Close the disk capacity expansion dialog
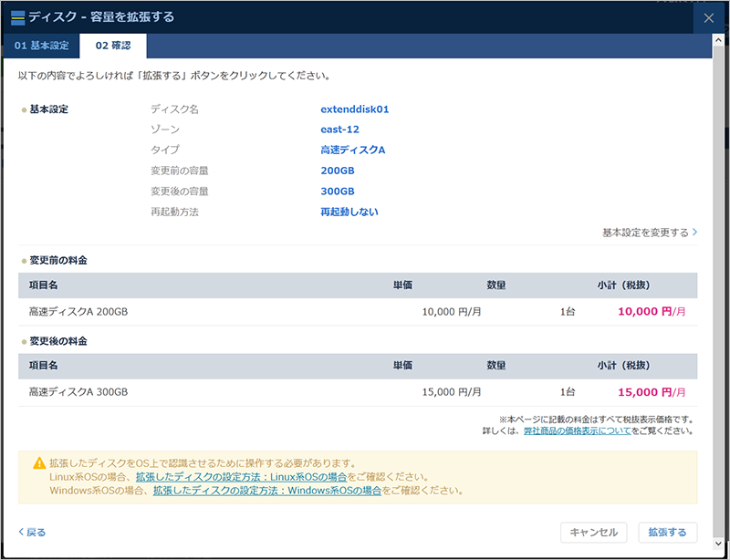 point(710,17)
